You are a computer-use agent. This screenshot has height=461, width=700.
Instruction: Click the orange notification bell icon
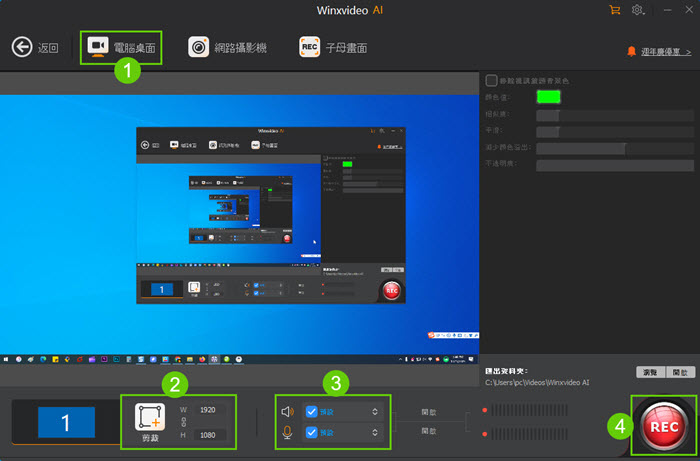tap(630, 51)
